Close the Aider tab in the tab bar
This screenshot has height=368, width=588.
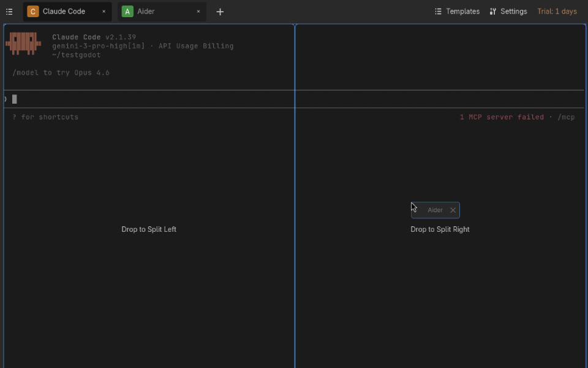(x=198, y=11)
